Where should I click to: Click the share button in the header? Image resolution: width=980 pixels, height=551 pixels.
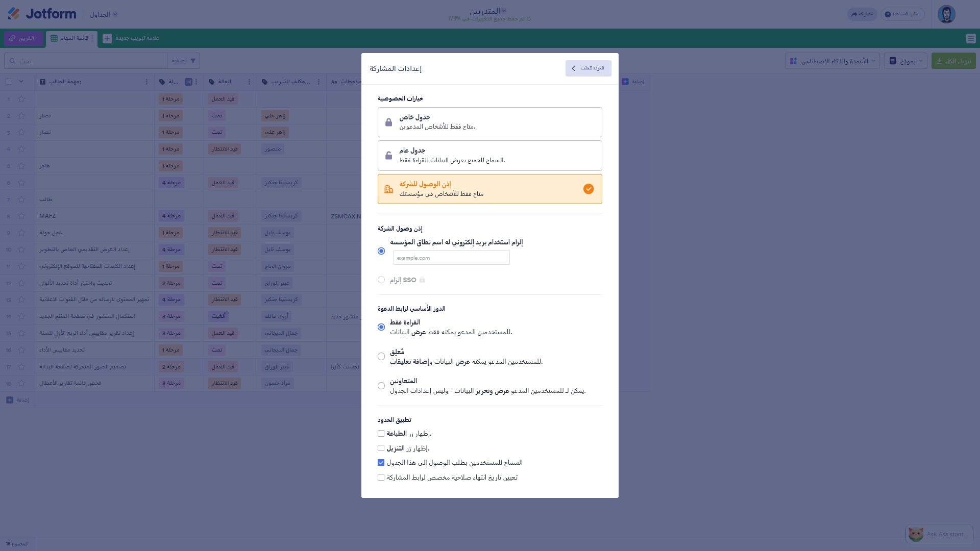(x=862, y=14)
